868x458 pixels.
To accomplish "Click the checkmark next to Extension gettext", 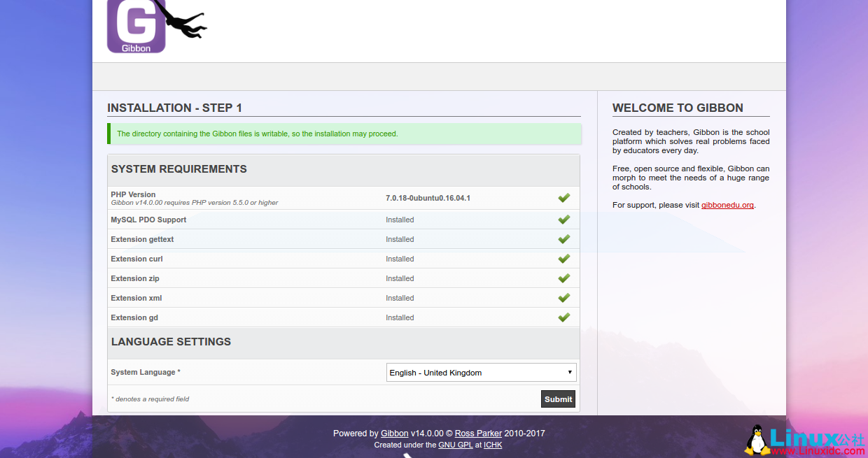I will coord(564,238).
